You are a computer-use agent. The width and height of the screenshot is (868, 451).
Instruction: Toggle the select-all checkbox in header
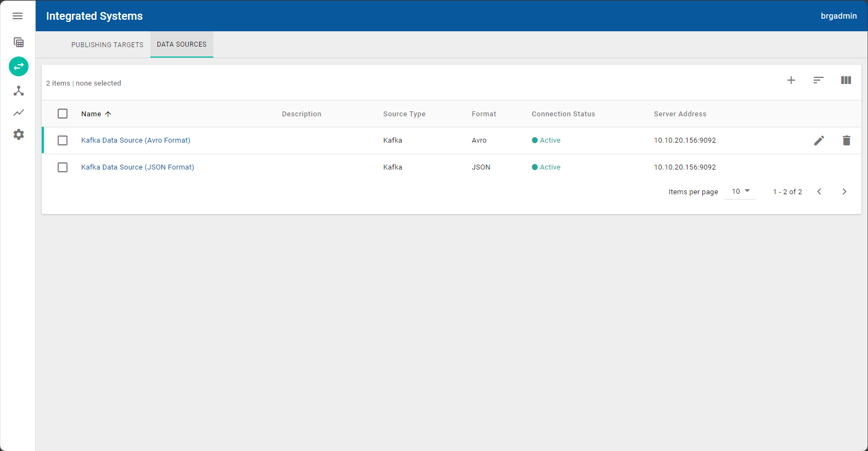pyautogui.click(x=63, y=114)
